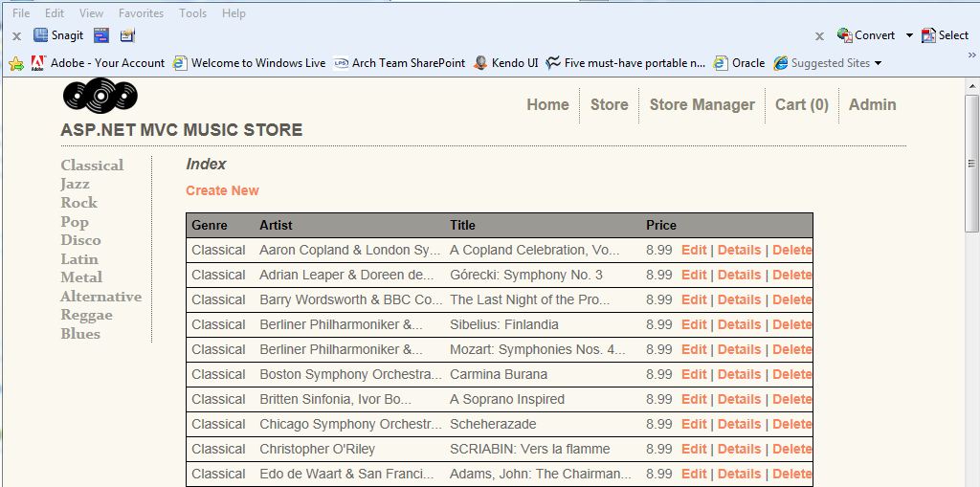Viewport: 980px width, 487px height.
Task: Click Christopher O'Riley artist cell
Action: [317, 449]
